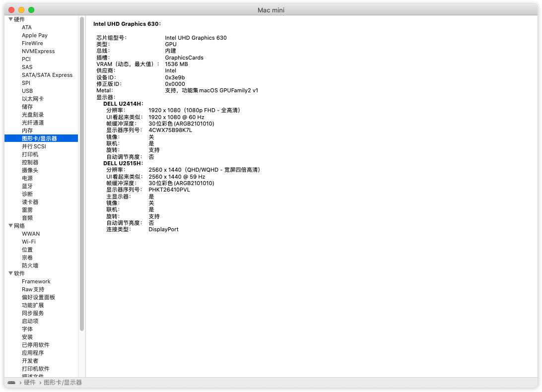This screenshot has width=542, height=392.
Task: Open 电源 power section
Action: pyautogui.click(x=27, y=178)
